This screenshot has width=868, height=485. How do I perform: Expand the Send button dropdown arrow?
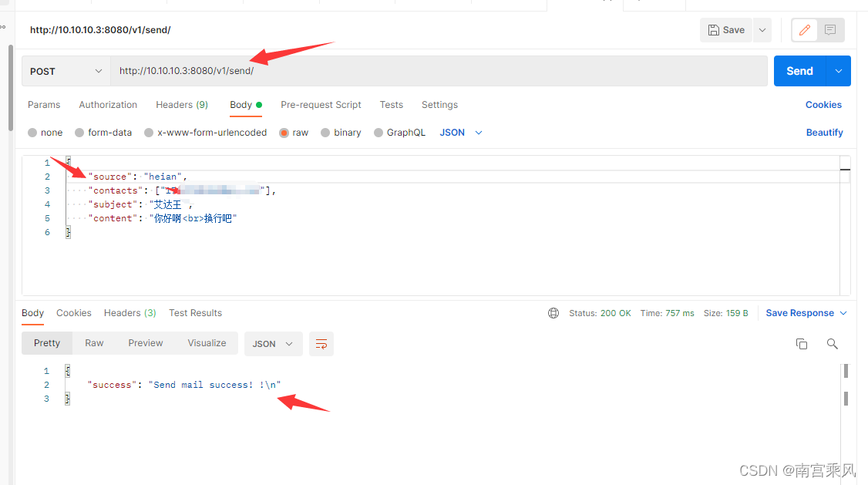838,71
